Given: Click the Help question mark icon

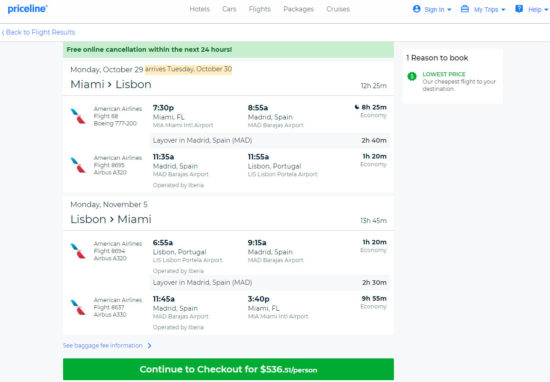Looking at the screenshot, I should point(519,9).
